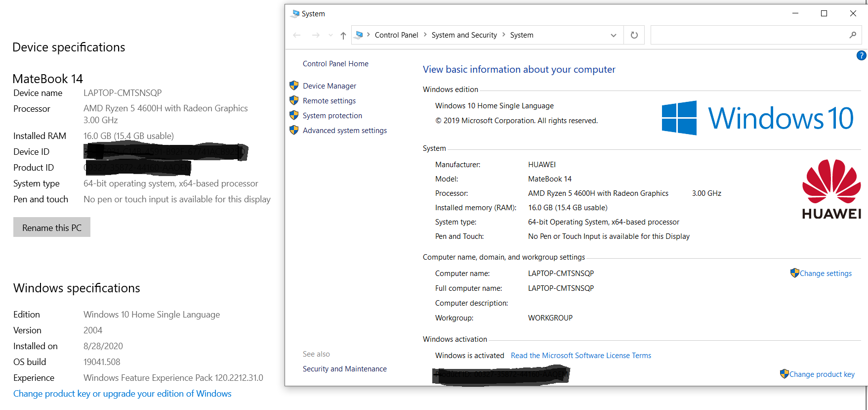Viewport: 868px width, 410px height.
Task: Open Device Manager link
Action: 330,86
